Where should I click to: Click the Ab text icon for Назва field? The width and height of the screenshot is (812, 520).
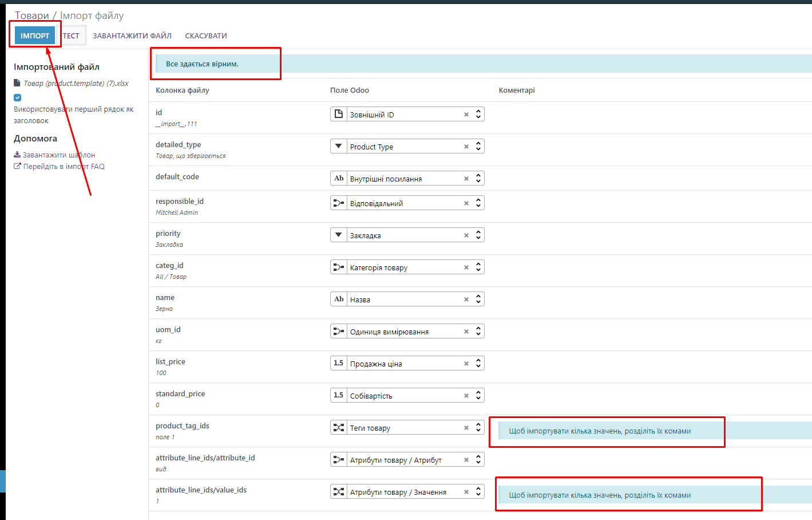click(339, 299)
